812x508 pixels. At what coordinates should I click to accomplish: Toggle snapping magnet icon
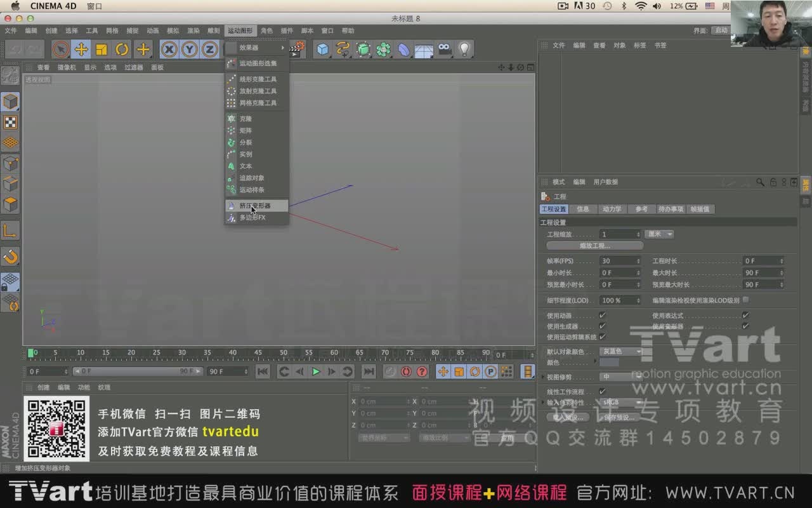click(x=10, y=257)
